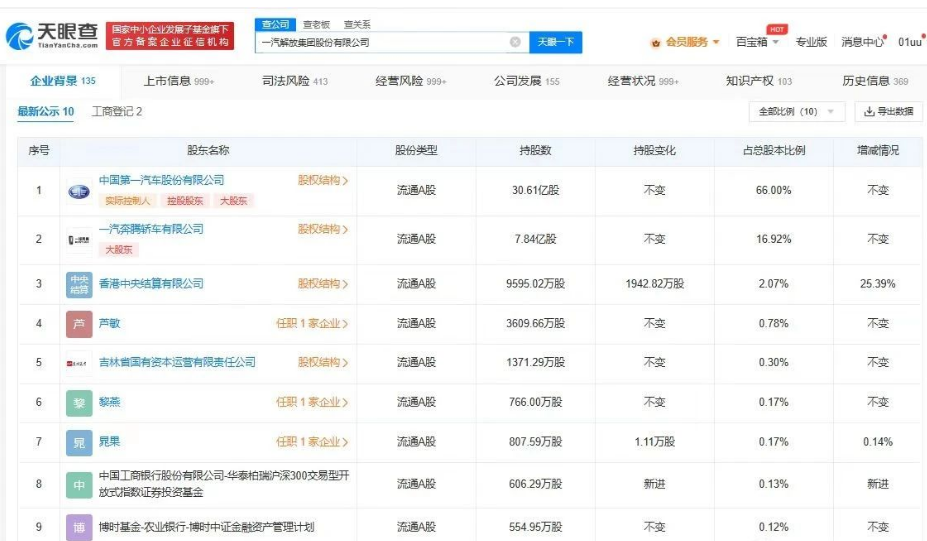Switch to the 最新公示 10 sub-tab
Image resolution: width=927 pixels, height=541 pixels.
pyautogui.click(x=46, y=111)
